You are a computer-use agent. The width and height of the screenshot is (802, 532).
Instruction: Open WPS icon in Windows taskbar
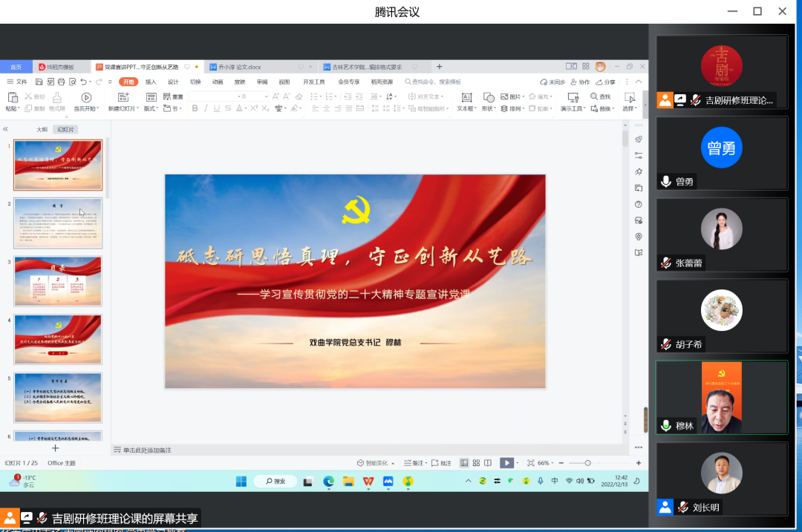[x=368, y=482]
